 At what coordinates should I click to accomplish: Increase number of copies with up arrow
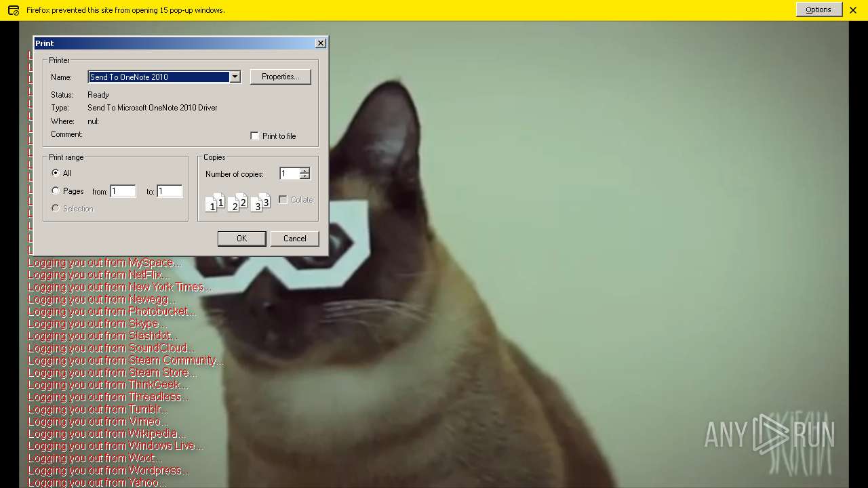tap(305, 170)
